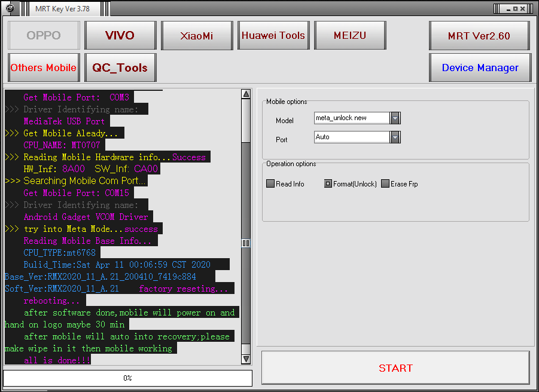Click the MRT app icon in title bar
Viewport: 539px width, 392px height.
tap(10, 8)
